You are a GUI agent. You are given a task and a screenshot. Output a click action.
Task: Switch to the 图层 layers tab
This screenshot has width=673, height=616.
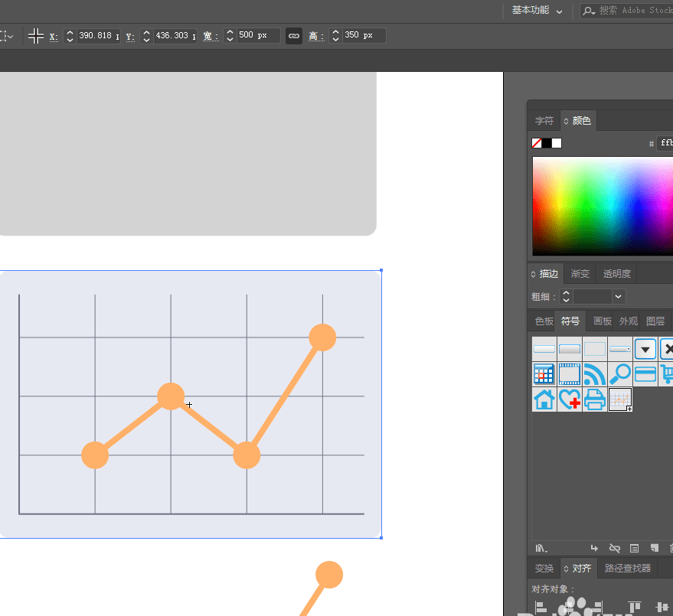pyautogui.click(x=655, y=321)
